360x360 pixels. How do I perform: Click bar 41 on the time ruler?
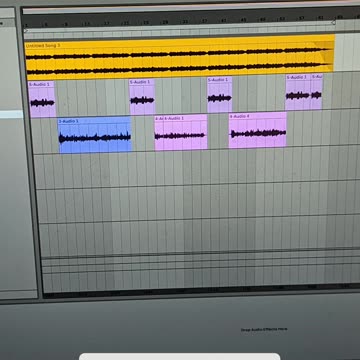point(224,20)
